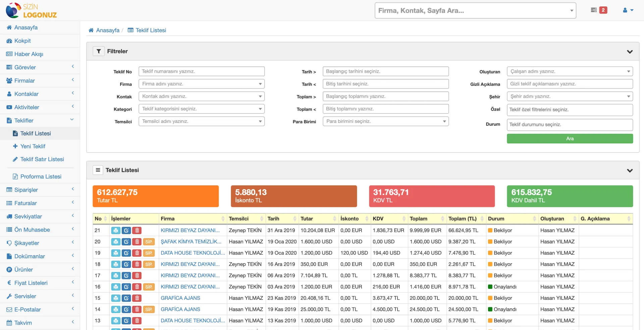The width and height of the screenshot is (644, 330).
Task: Click the Durum filter field
Action: [570, 125]
